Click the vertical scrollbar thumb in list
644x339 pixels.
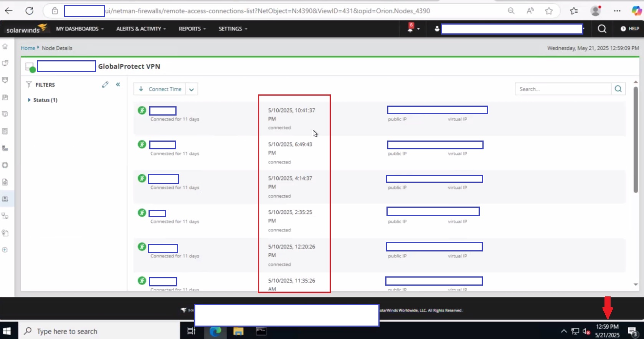coord(636,139)
